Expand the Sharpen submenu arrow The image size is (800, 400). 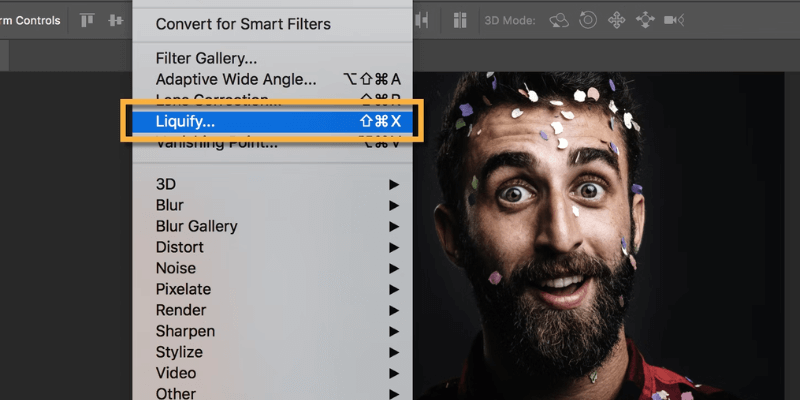pyautogui.click(x=394, y=331)
